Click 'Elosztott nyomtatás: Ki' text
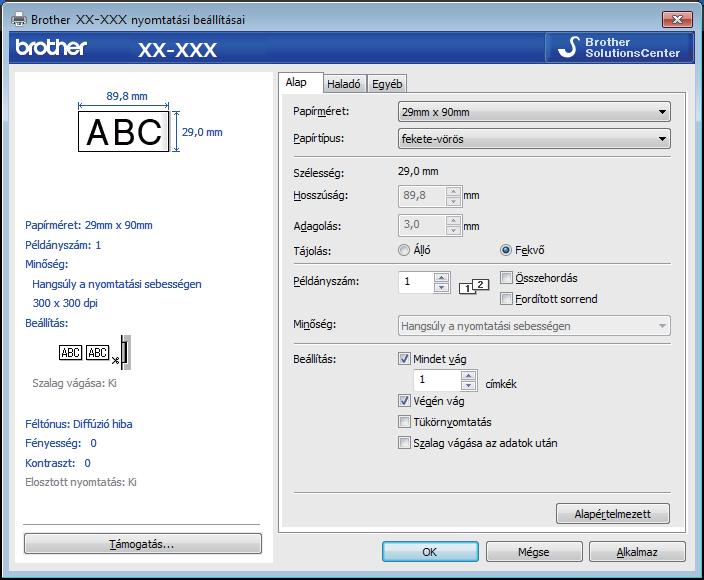This screenshot has width=704, height=580. click(x=81, y=482)
